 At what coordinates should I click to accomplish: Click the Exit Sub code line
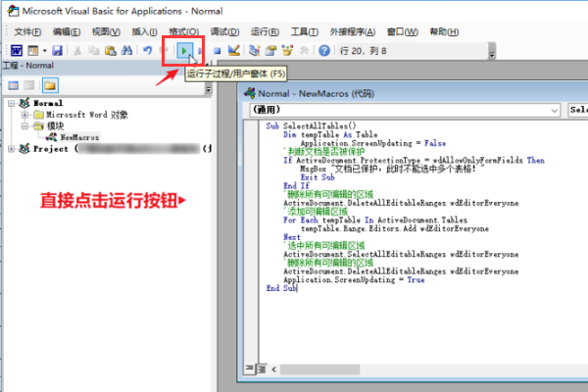(318, 177)
